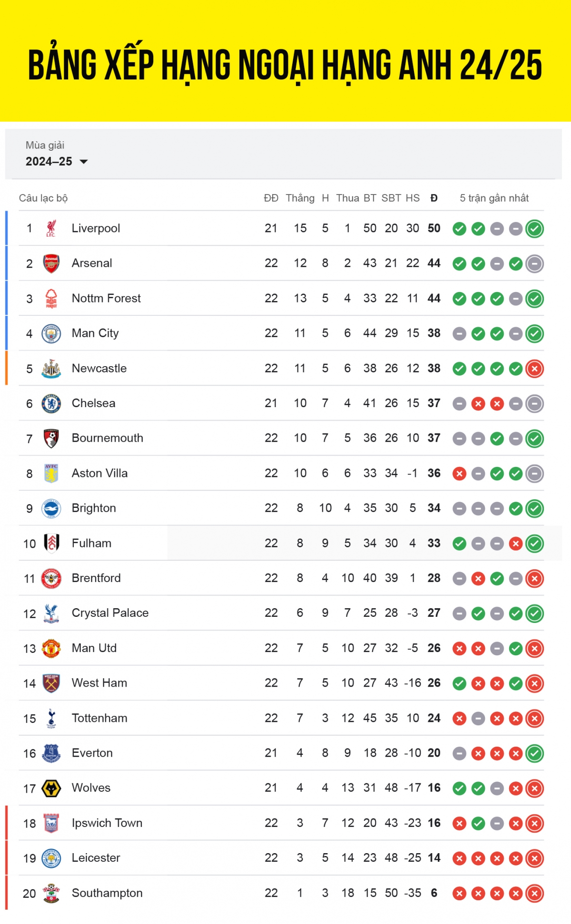Screen dimensions: 571x924
Task: Click the Arsenal club crest
Action: point(51,263)
